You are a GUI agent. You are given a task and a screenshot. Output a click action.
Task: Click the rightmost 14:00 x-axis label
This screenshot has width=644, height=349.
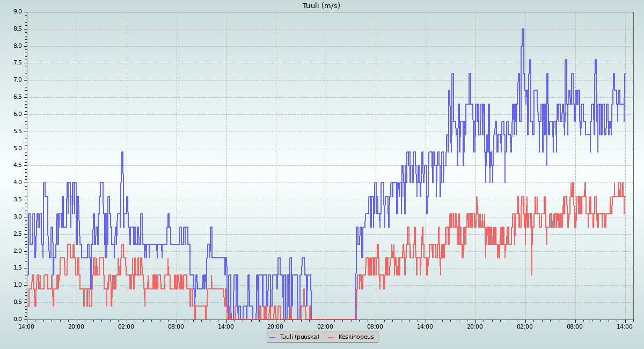click(625, 326)
